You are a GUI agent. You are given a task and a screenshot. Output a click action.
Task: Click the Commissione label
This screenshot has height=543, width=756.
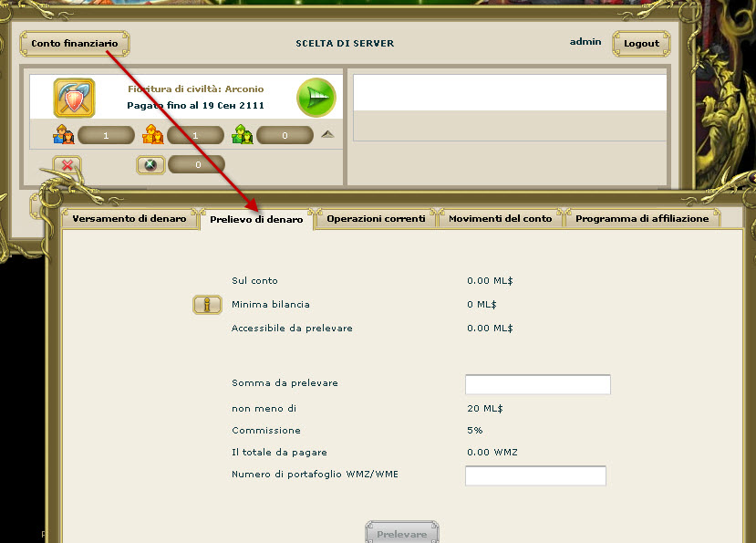[x=266, y=430]
